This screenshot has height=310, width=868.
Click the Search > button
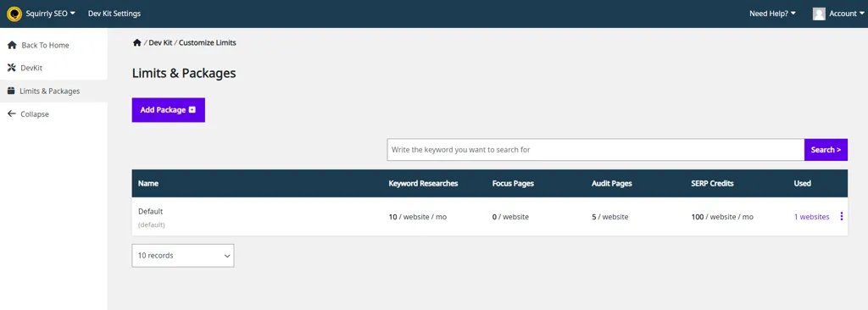826,149
